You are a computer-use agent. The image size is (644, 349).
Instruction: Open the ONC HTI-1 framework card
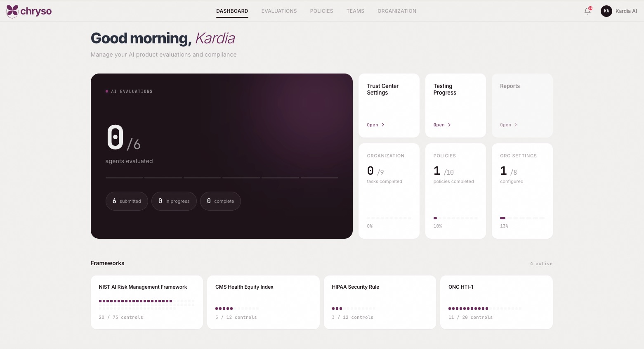coord(496,302)
